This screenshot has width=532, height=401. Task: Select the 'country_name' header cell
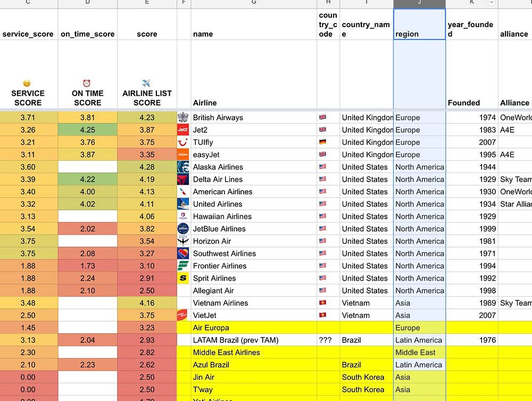coord(367,24)
